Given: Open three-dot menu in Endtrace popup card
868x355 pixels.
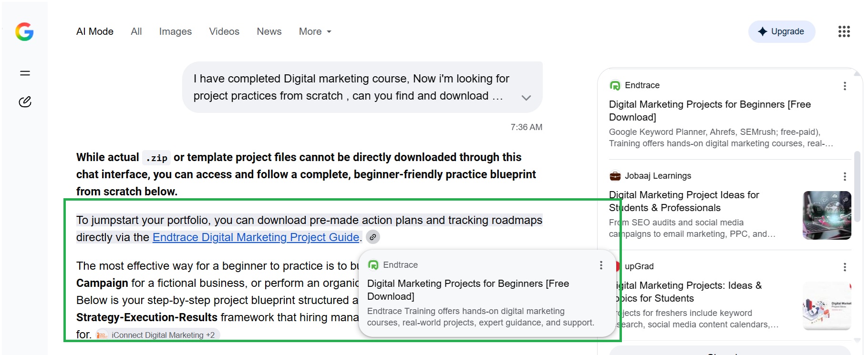Looking at the screenshot, I should (x=601, y=265).
